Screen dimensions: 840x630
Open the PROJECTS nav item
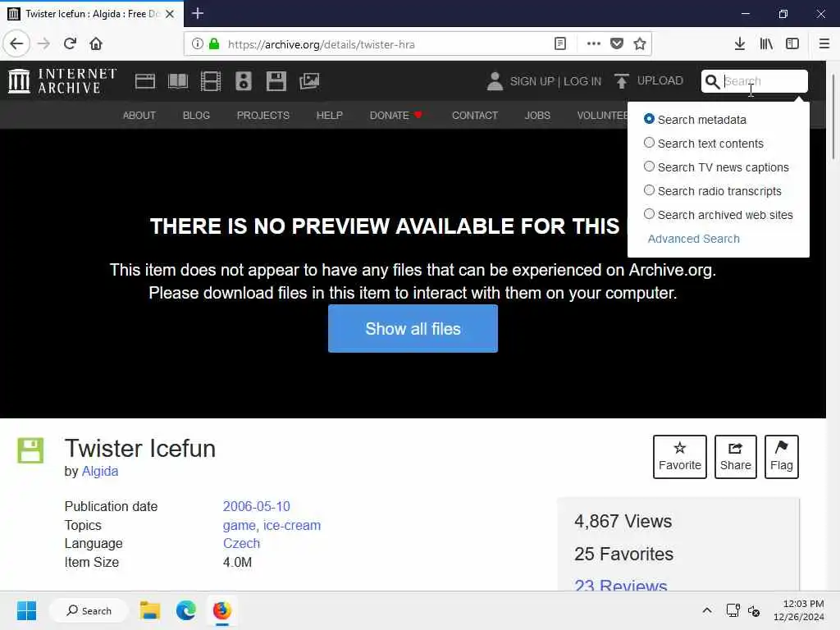click(263, 115)
